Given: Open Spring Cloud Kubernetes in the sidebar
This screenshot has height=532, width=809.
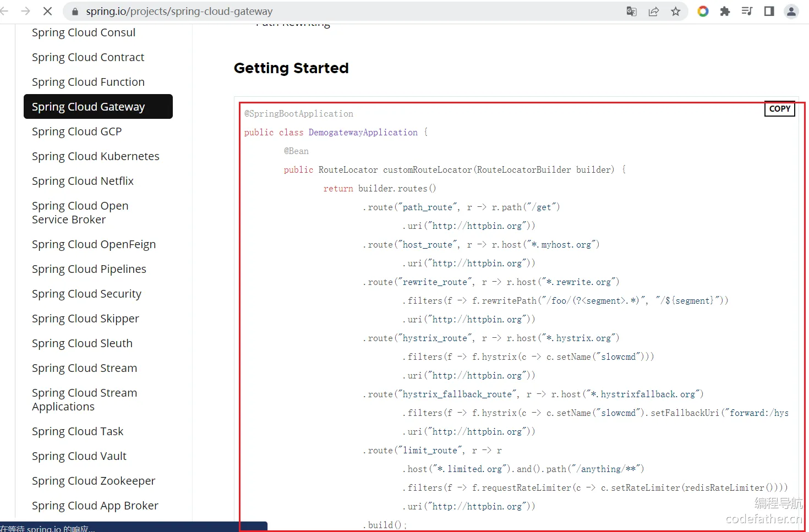Looking at the screenshot, I should (x=96, y=156).
